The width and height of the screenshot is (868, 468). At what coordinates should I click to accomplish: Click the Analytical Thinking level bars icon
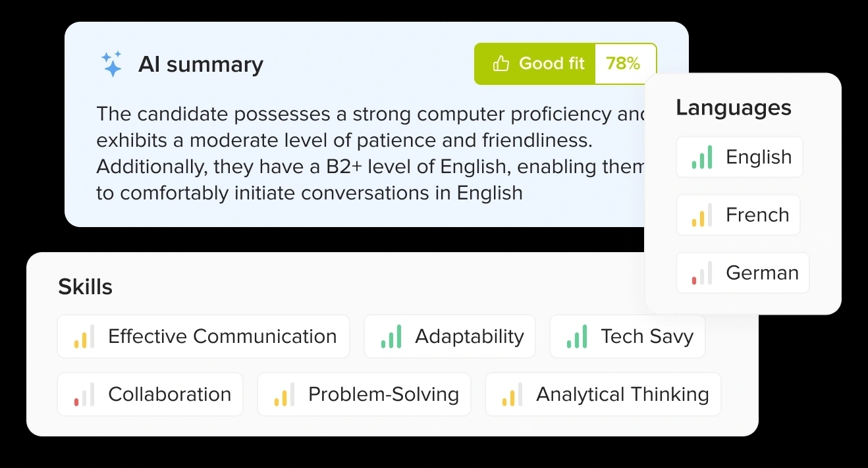pos(512,394)
